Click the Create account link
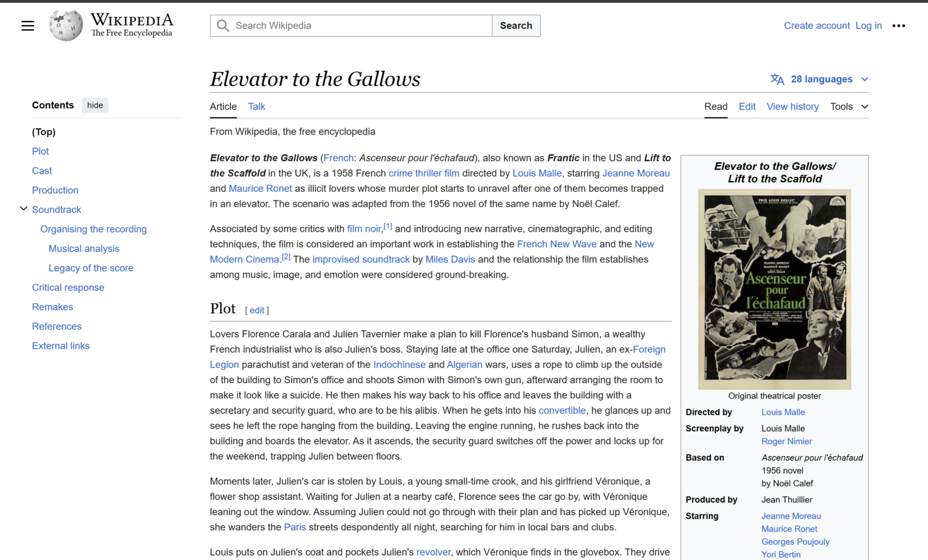This screenshot has height=560, width=928. click(x=816, y=26)
